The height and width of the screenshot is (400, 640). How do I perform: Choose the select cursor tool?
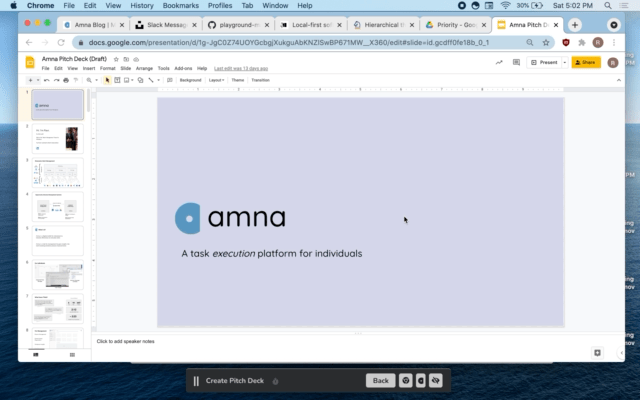pos(107,80)
